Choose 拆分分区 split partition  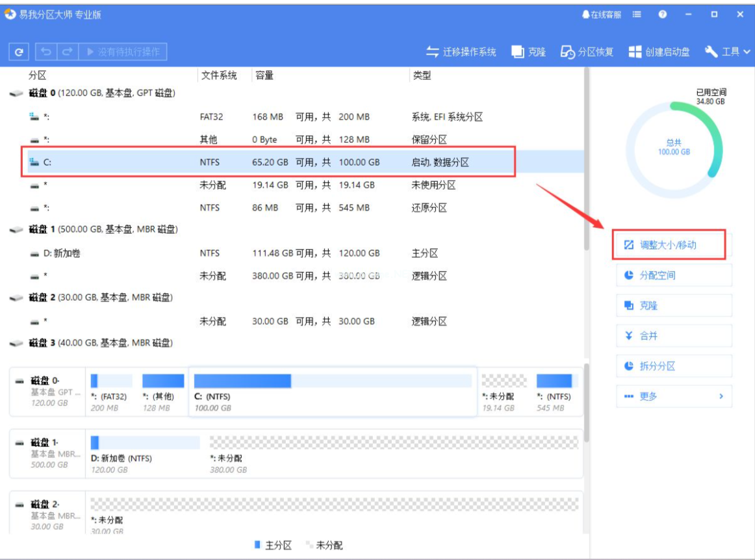[674, 366]
